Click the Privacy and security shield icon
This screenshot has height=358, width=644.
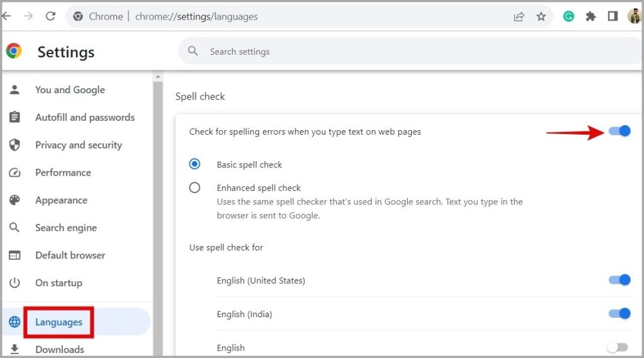pos(14,145)
